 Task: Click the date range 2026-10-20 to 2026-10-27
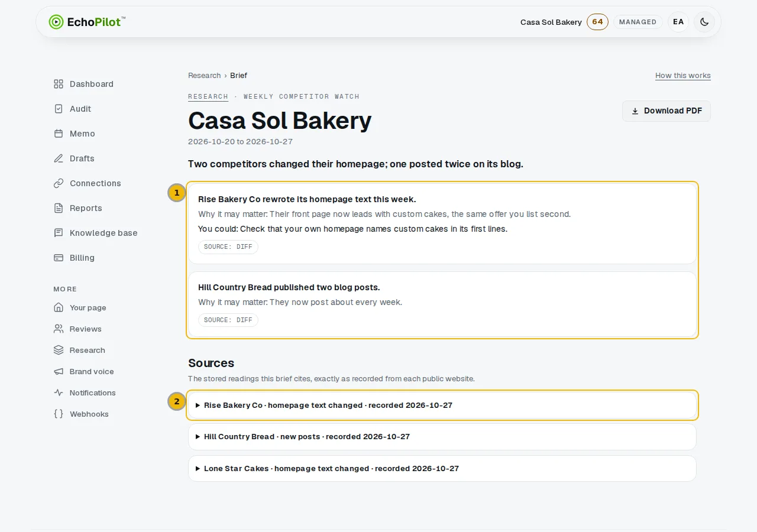click(240, 142)
